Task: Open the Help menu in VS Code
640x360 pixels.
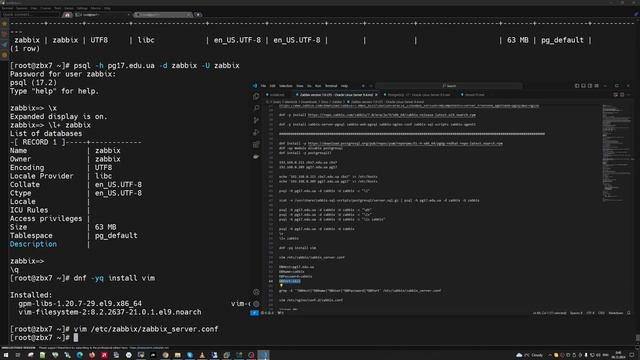Action: click(x=344, y=86)
